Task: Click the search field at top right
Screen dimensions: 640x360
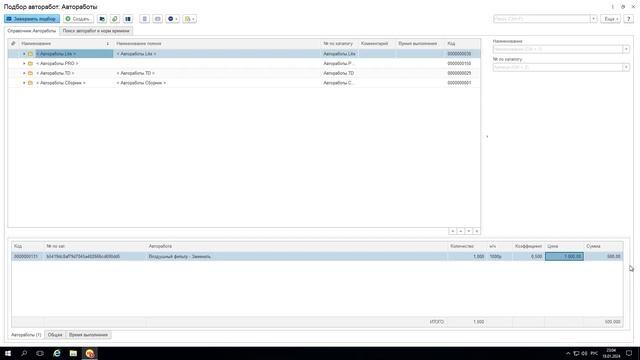Action: point(542,19)
